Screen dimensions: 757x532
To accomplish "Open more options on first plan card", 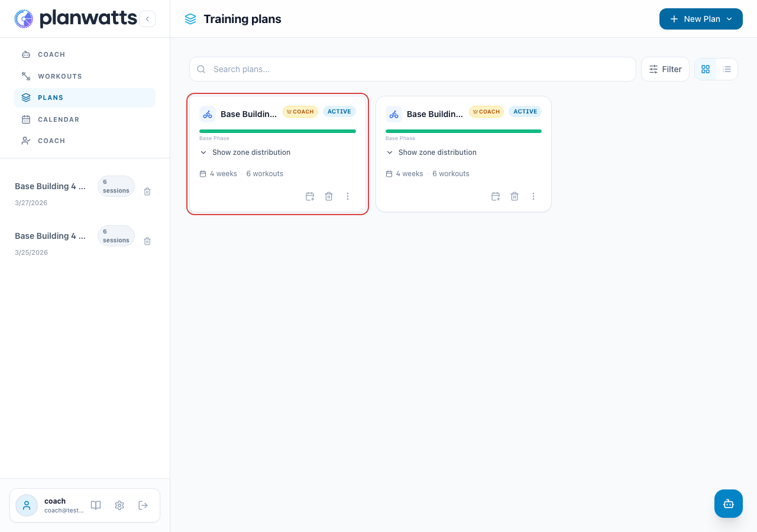I will 348,196.
